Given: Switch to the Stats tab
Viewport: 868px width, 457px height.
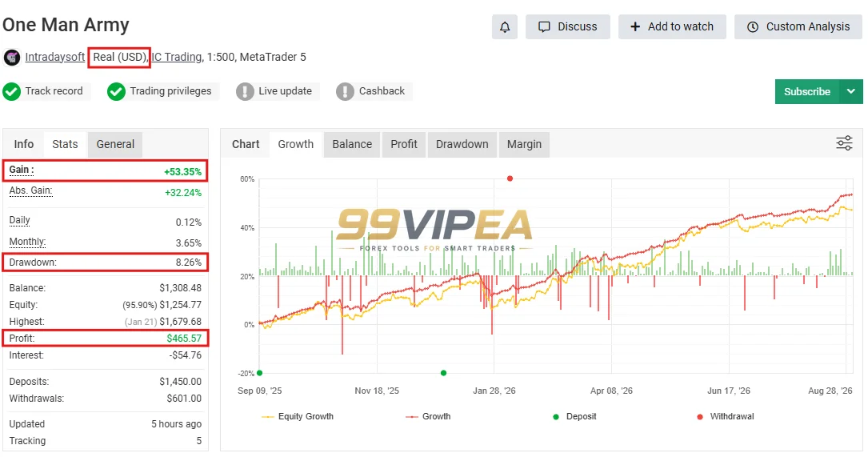Looking at the screenshot, I should [x=65, y=144].
